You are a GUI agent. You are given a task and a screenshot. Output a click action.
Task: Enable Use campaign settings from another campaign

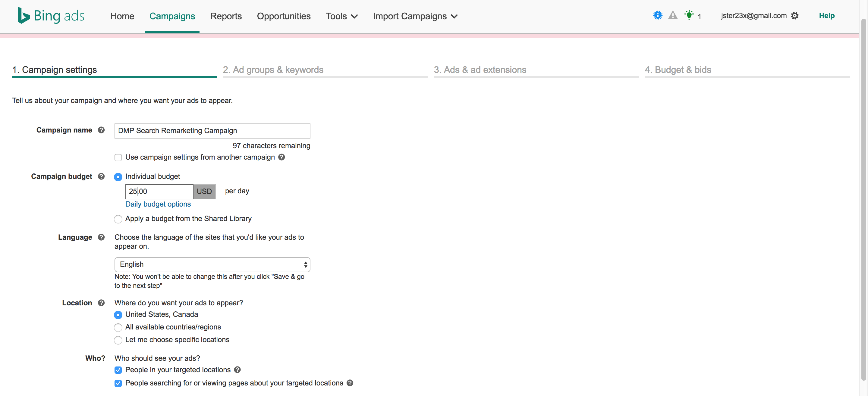118,157
